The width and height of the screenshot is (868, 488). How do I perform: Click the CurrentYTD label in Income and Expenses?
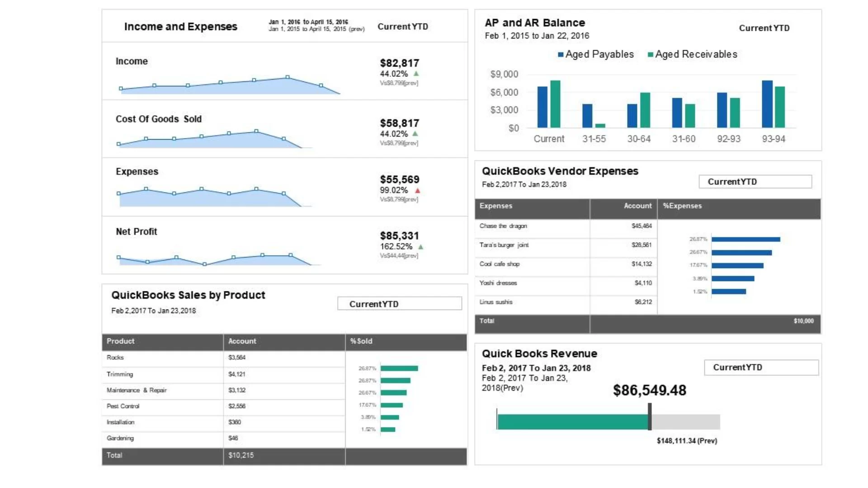click(403, 27)
